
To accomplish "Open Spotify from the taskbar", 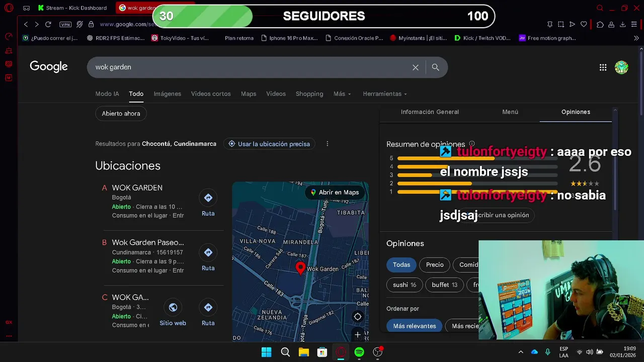I will coord(359,352).
